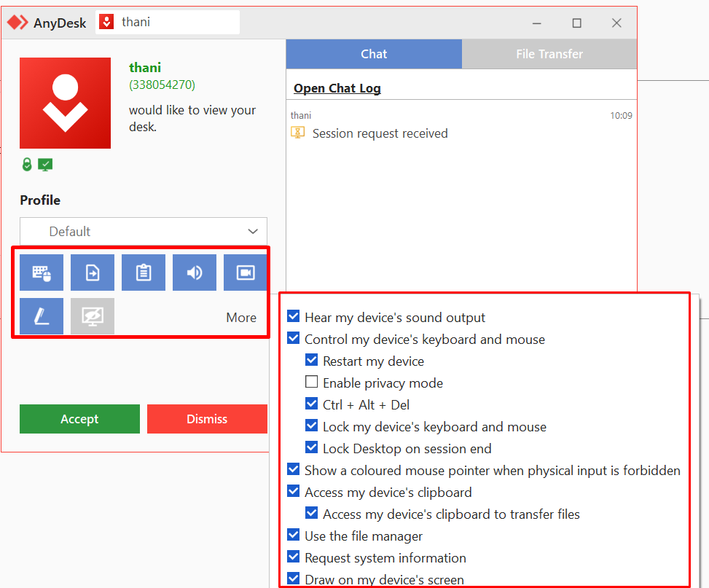Open Chat Log link
This screenshot has width=709, height=588.
pyautogui.click(x=337, y=88)
